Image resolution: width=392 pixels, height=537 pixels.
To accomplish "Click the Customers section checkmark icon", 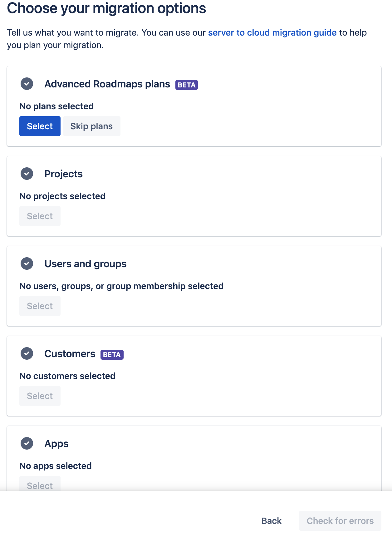I will pos(27,353).
